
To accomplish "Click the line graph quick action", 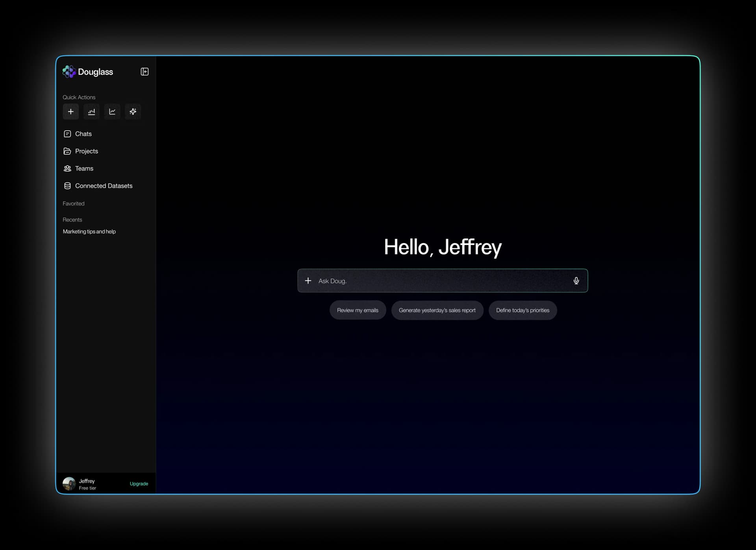I will point(112,112).
